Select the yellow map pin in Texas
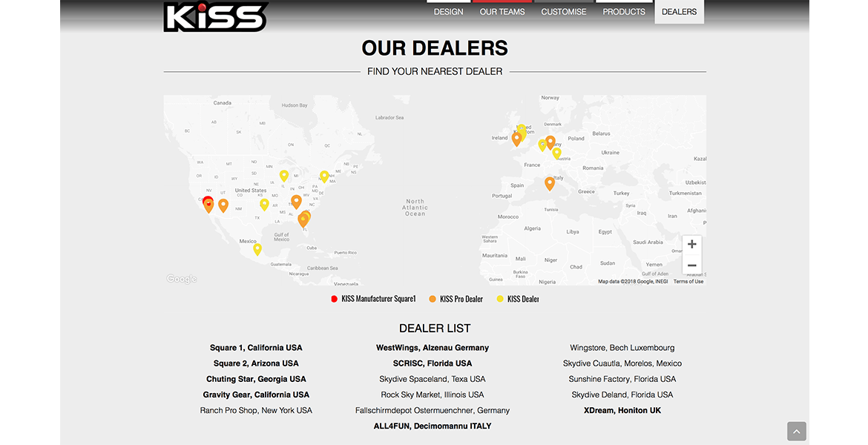 265,204
